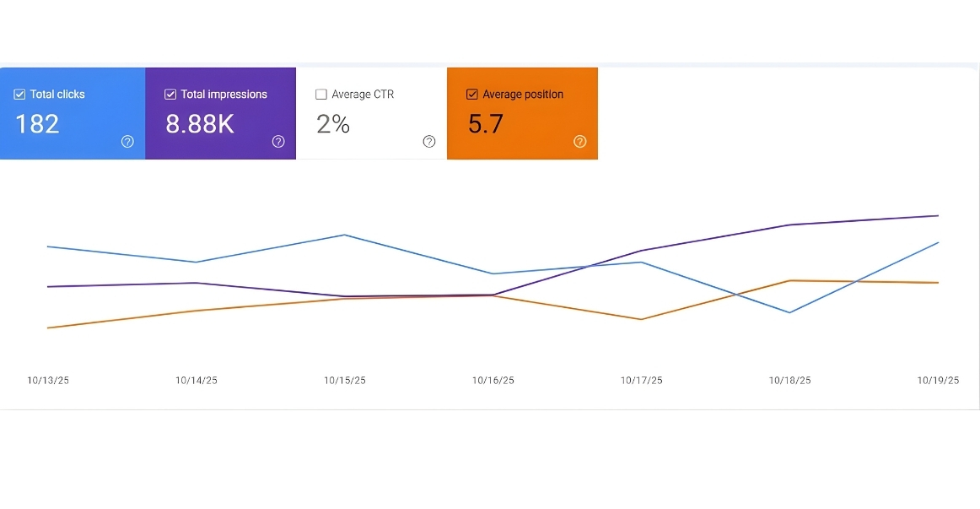Disable the Total impressions checkbox
The width and height of the screenshot is (980, 509).
170,95
